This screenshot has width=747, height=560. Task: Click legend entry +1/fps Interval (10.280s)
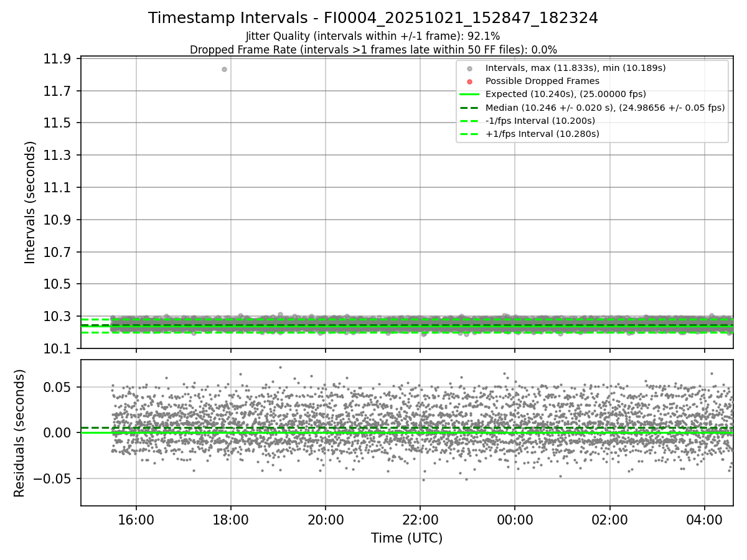click(542, 133)
